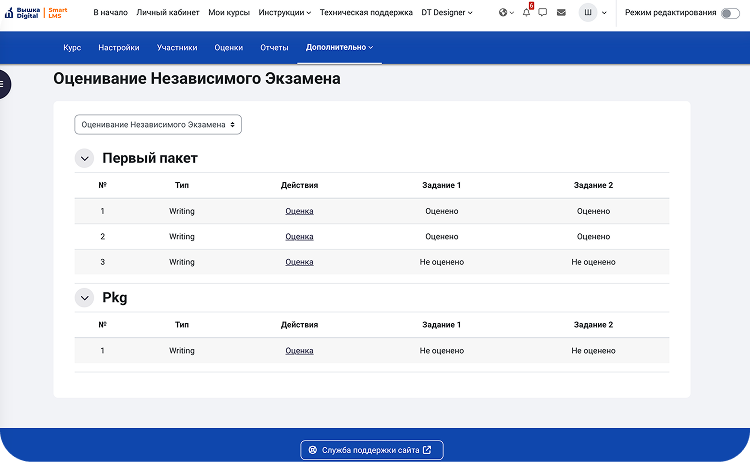Open the Вышка Digital Smart LMS logo
Image resolution: width=750 pixels, height=462 pixels.
pos(36,12)
